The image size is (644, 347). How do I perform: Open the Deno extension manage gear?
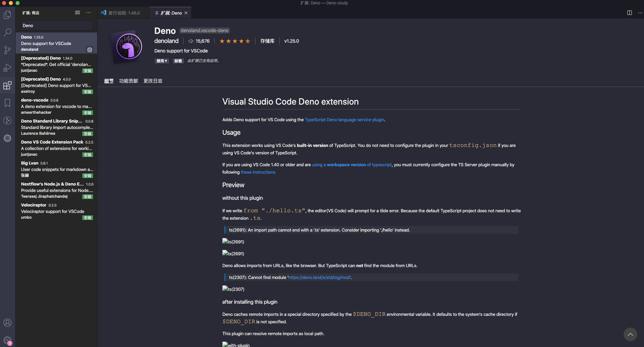click(90, 50)
